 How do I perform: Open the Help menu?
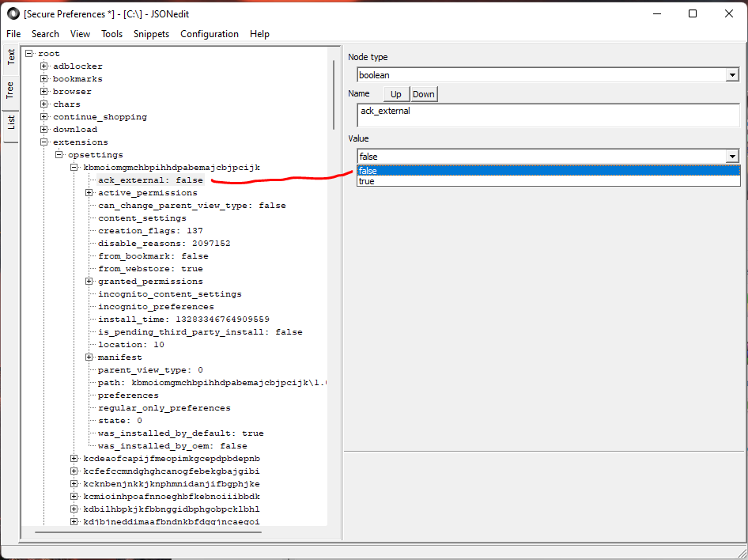(259, 34)
